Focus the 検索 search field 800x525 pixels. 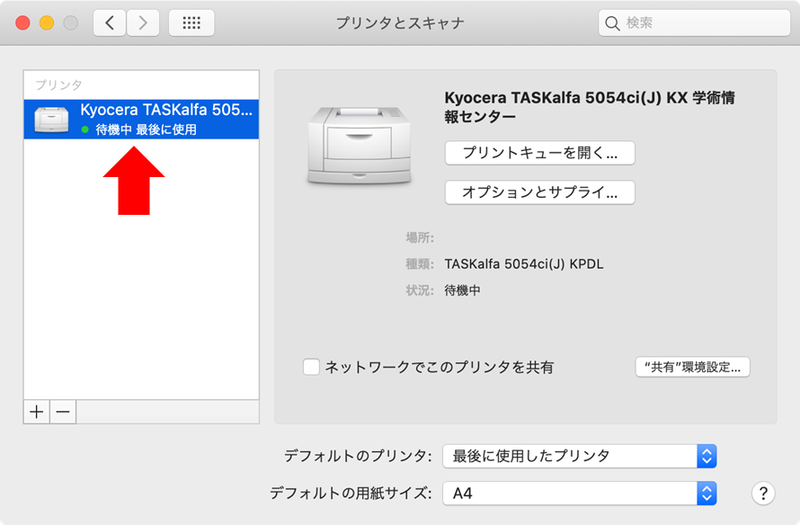pos(694,23)
